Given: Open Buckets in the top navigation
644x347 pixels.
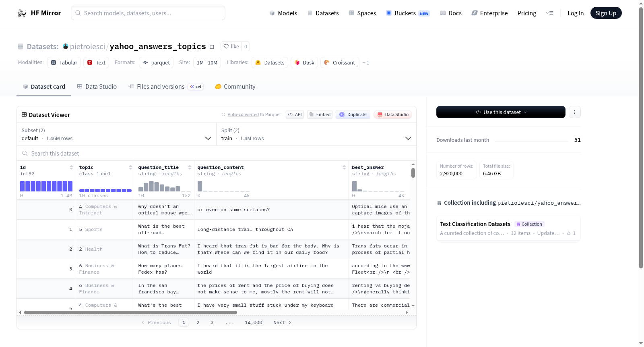Looking at the screenshot, I should (408, 13).
